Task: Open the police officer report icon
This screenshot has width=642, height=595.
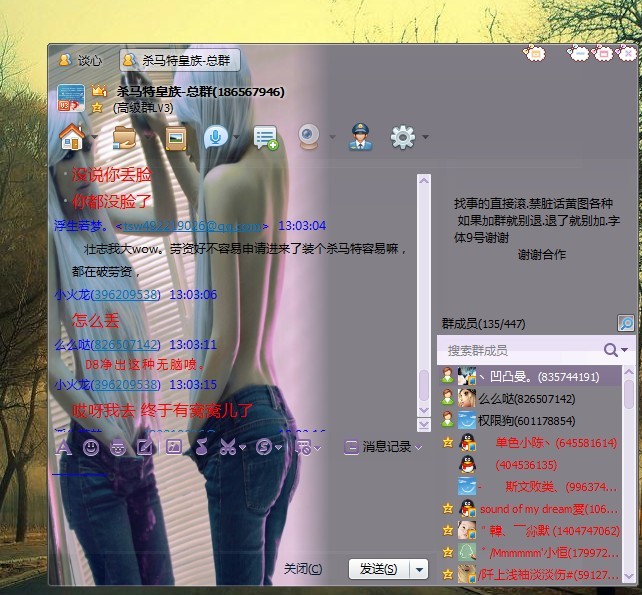Action: (x=360, y=137)
